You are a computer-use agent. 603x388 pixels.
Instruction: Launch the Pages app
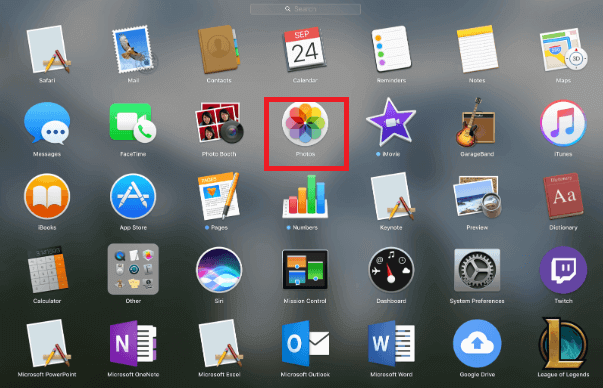(219, 196)
